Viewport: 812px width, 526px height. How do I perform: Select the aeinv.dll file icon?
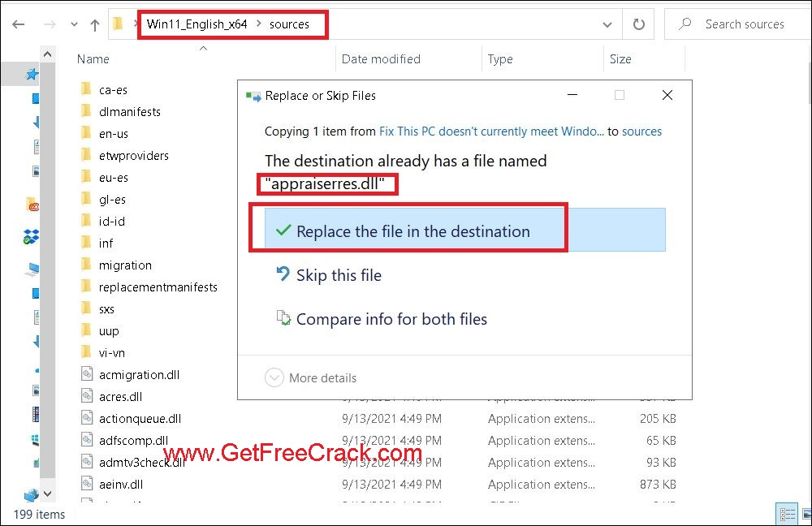pyautogui.click(x=87, y=484)
